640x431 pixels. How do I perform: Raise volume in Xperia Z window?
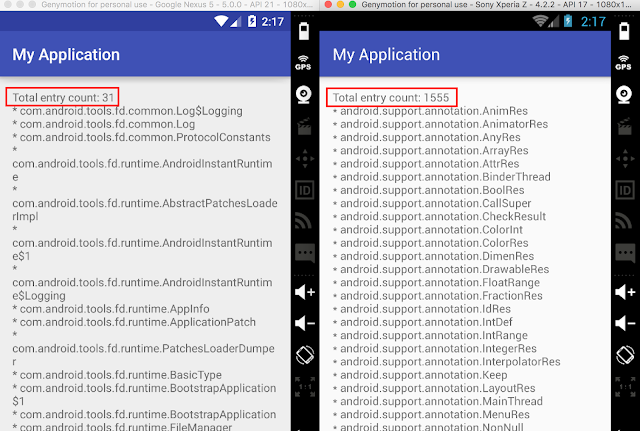coord(625,292)
